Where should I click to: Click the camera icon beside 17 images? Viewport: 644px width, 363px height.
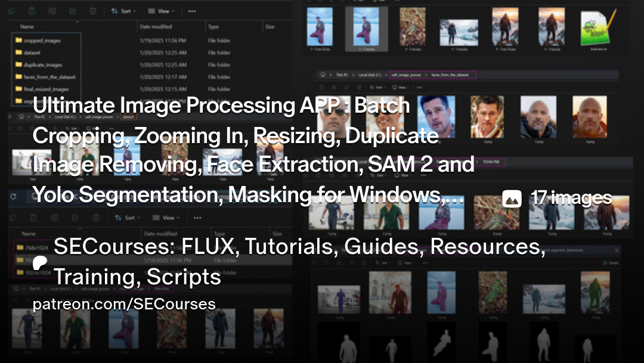(513, 198)
